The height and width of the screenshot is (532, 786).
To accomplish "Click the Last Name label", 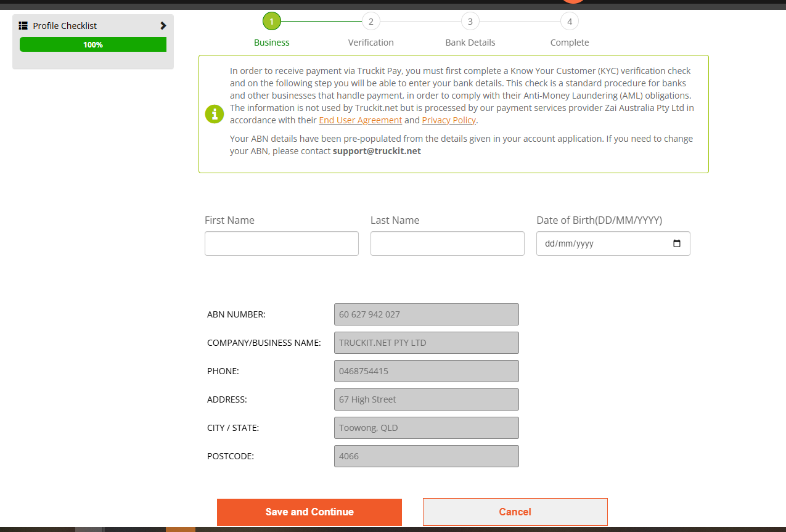I will tap(395, 220).
